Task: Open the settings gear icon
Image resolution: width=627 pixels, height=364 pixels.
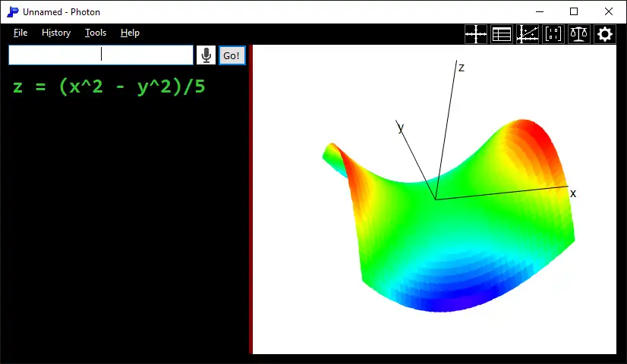Action: click(604, 34)
